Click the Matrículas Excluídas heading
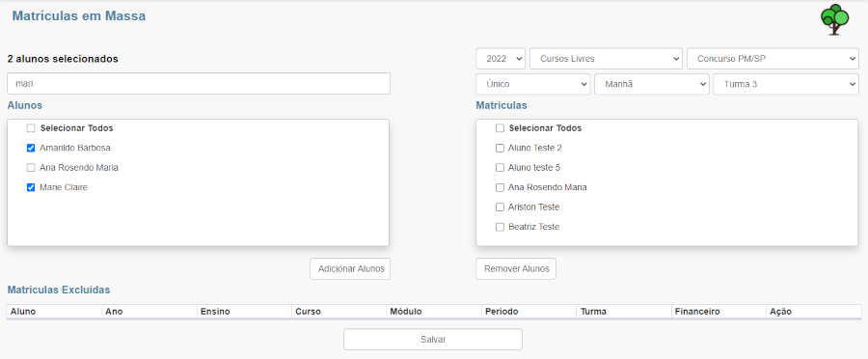 coord(59,290)
